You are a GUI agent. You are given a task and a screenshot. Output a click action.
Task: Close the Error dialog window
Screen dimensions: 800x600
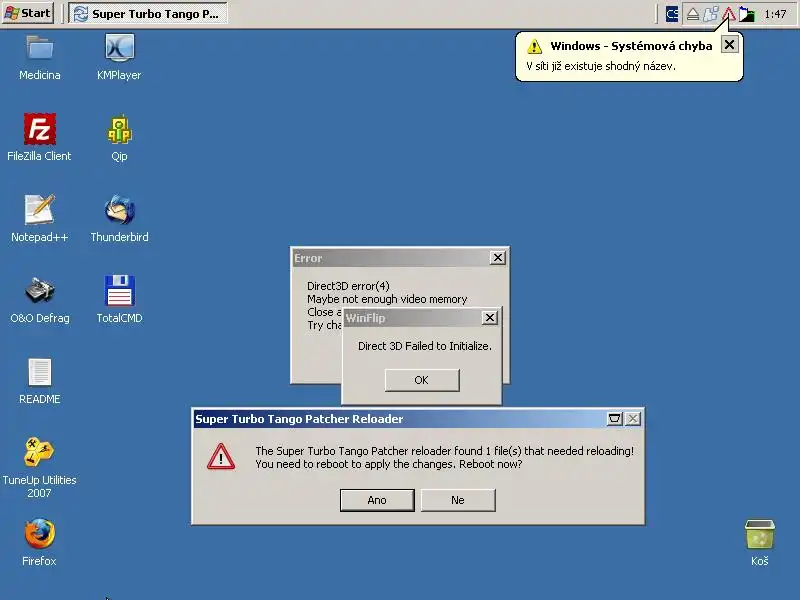coord(497,258)
